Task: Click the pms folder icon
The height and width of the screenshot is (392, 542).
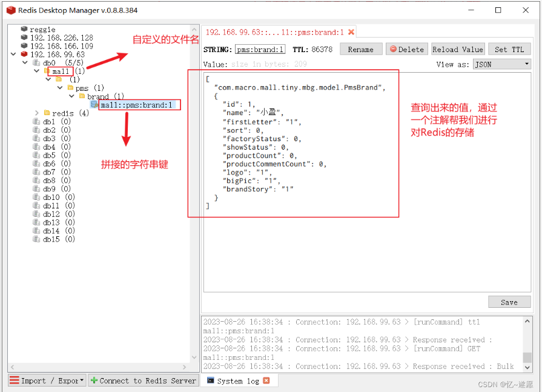Action: 70,87
